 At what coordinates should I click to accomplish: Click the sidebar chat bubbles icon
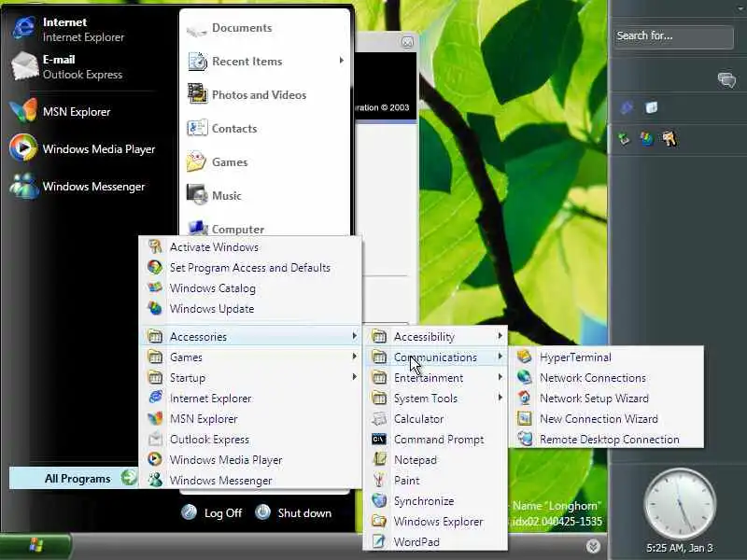[x=726, y=79]
